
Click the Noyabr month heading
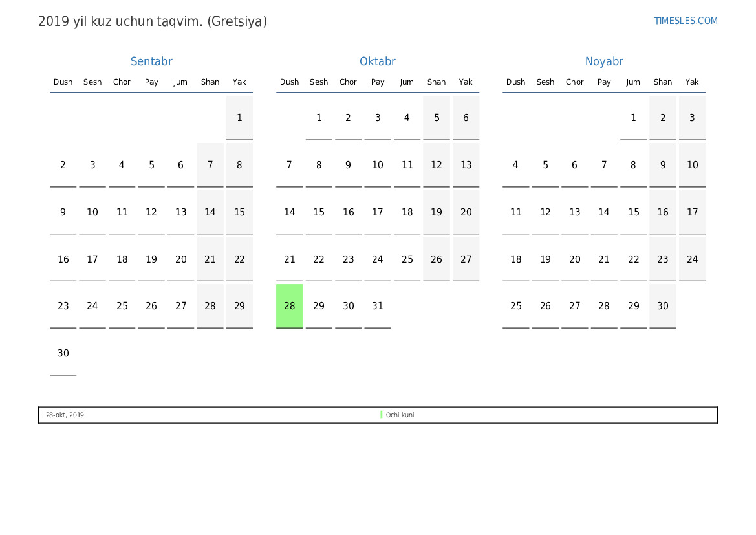pyautogui.click(x=604, y=61)
